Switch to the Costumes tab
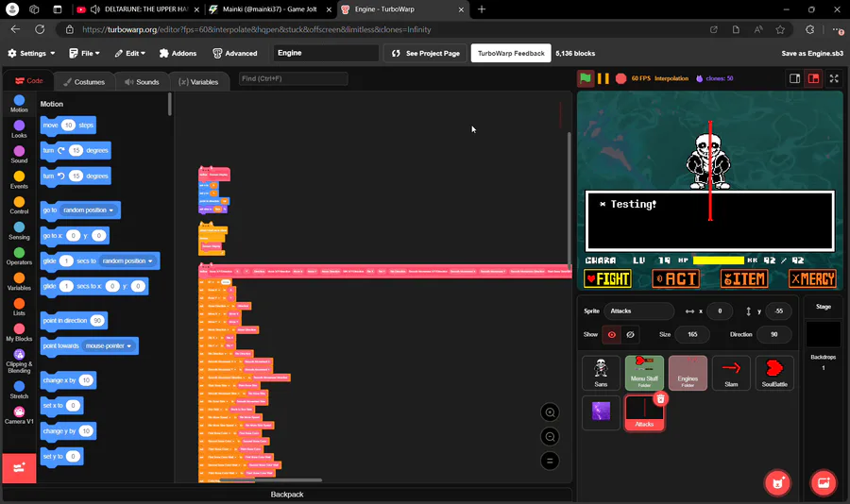The height and width of the screenshot is (504, 850). tap(84, 82)
